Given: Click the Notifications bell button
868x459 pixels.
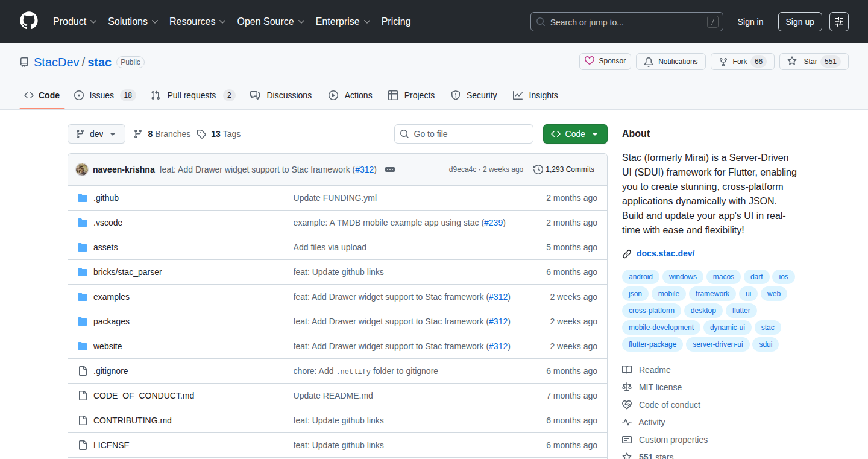Looking at the screenshot, I should (671, 62).
